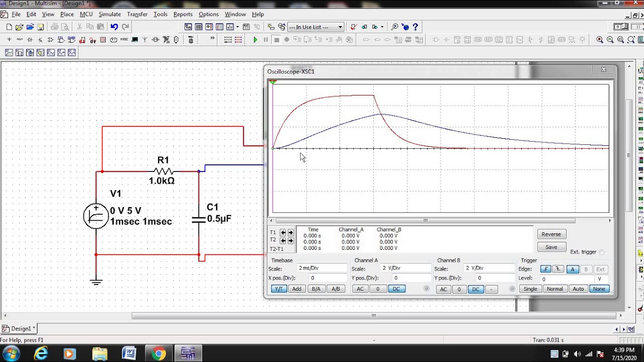Open Google Chrome from the taskbar
This screenshot has width=644, height=362.
point(158,353)
